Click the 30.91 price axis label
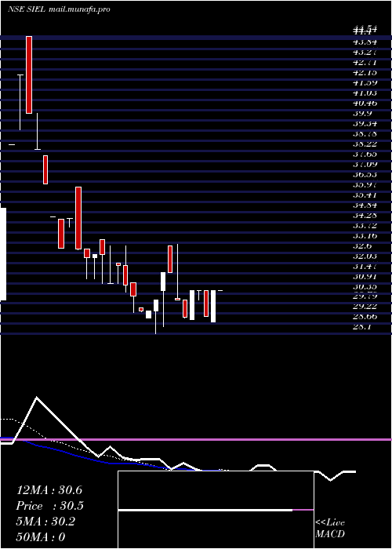Screen dimensions: 392x549 pos(365,276)
